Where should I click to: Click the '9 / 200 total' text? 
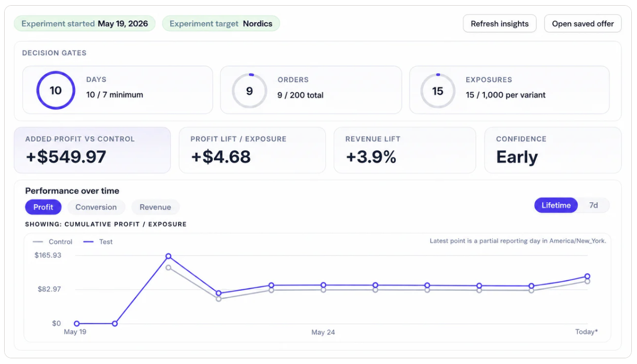pos(300,95)
